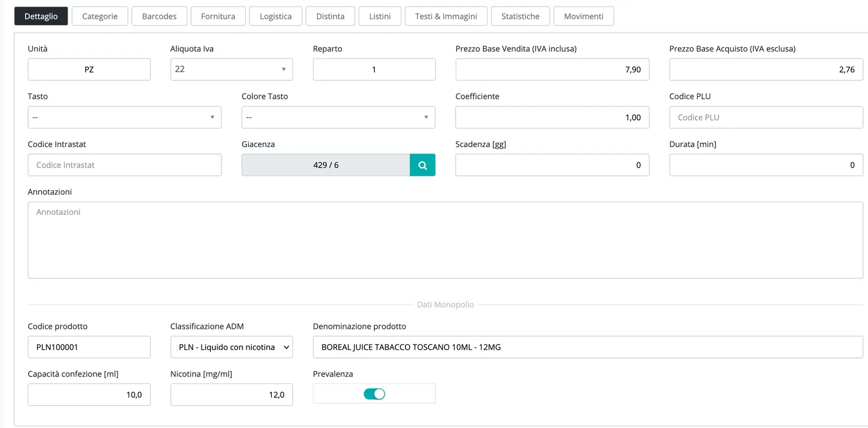Switch to the Listini tab
Viewport: 868px width, 428px height.
coord(380,16)
